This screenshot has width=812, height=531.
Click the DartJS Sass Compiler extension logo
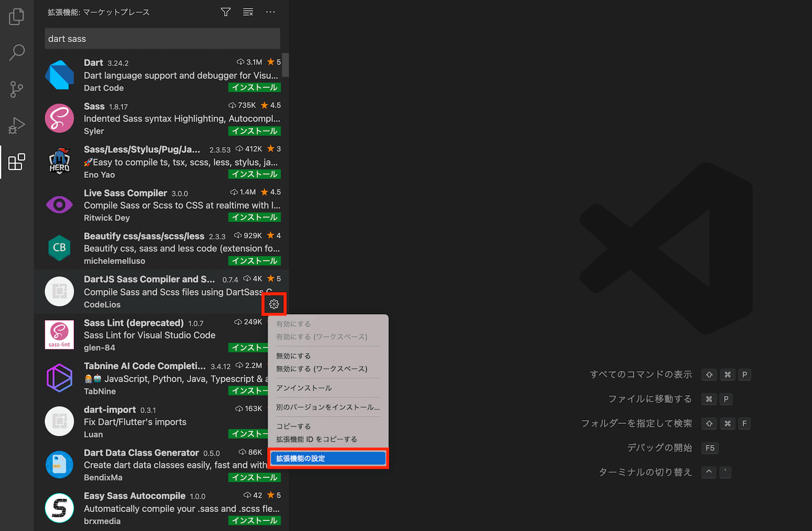(59, 291)
